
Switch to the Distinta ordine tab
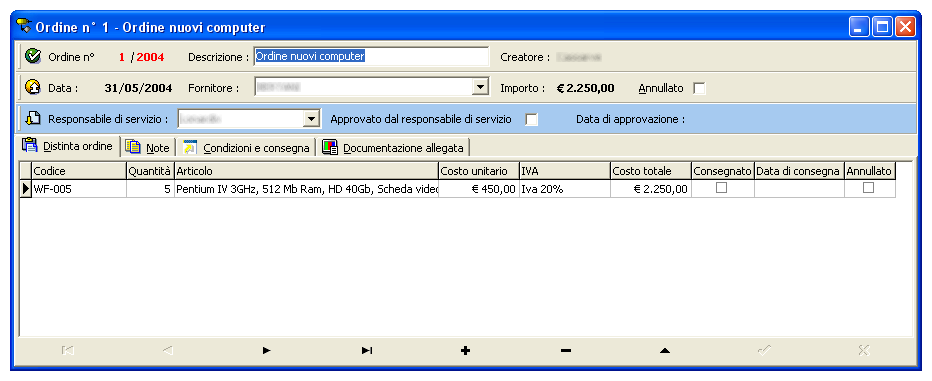pos(70,146)
